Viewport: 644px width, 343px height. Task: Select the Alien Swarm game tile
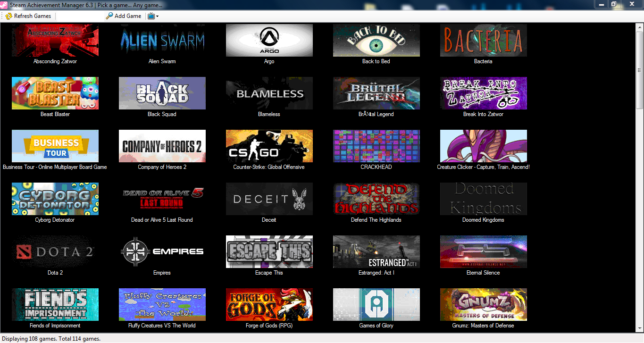[x=162, y=40]
